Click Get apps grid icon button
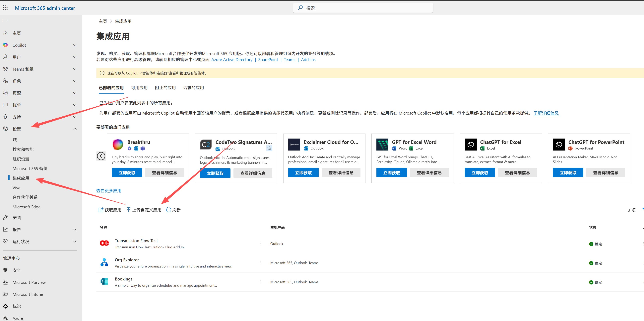The height and width of the screenshot is (321, 644). point(101,210)
